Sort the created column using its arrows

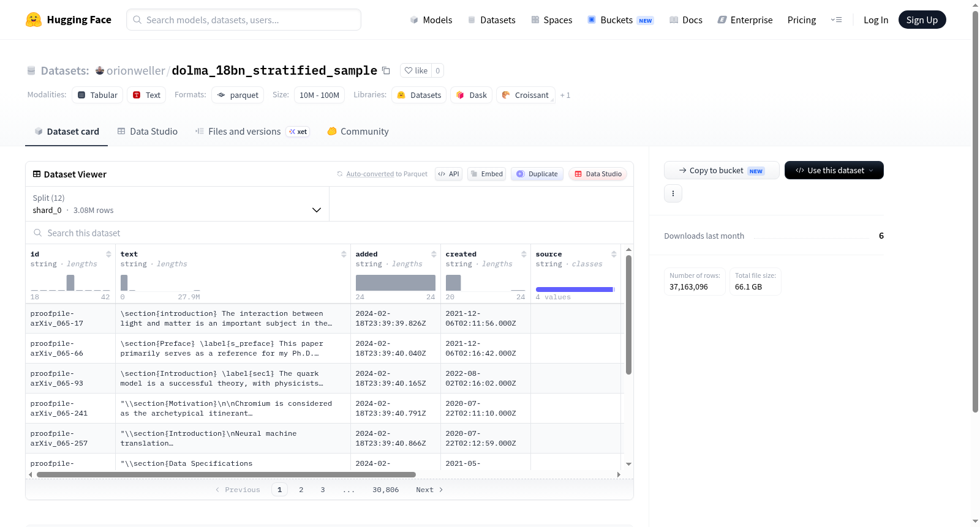[524, 254]
